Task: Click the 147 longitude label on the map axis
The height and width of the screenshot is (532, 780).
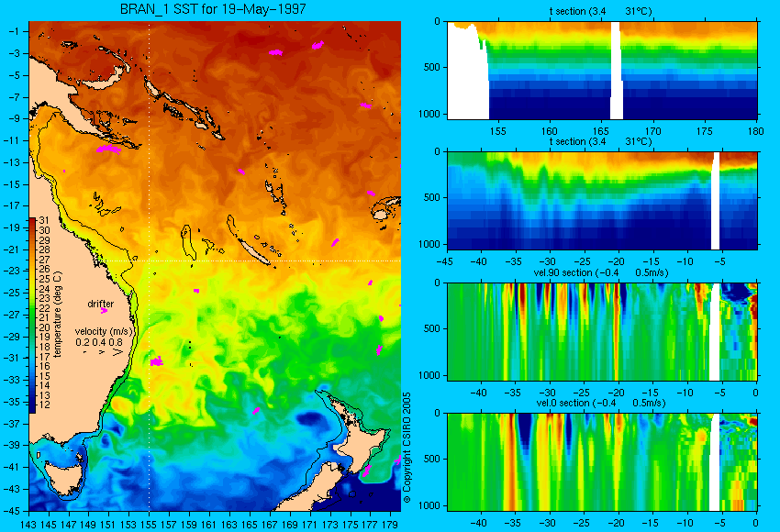Action: (69, 524)
